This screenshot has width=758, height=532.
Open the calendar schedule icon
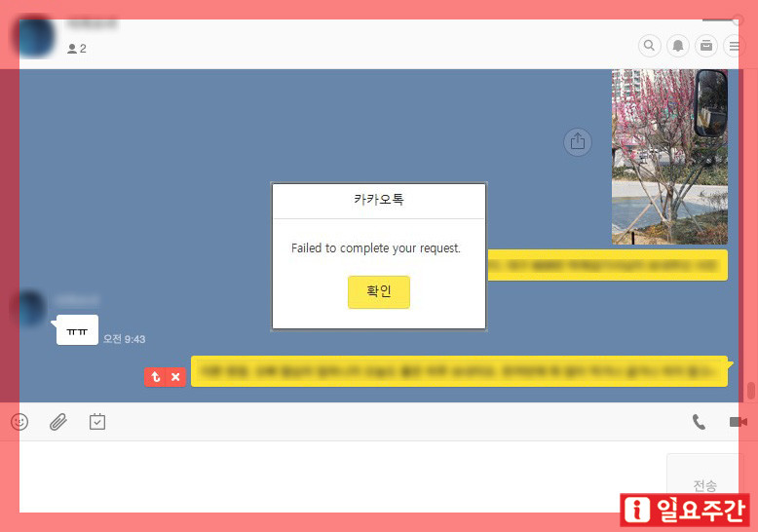[97, 422]
